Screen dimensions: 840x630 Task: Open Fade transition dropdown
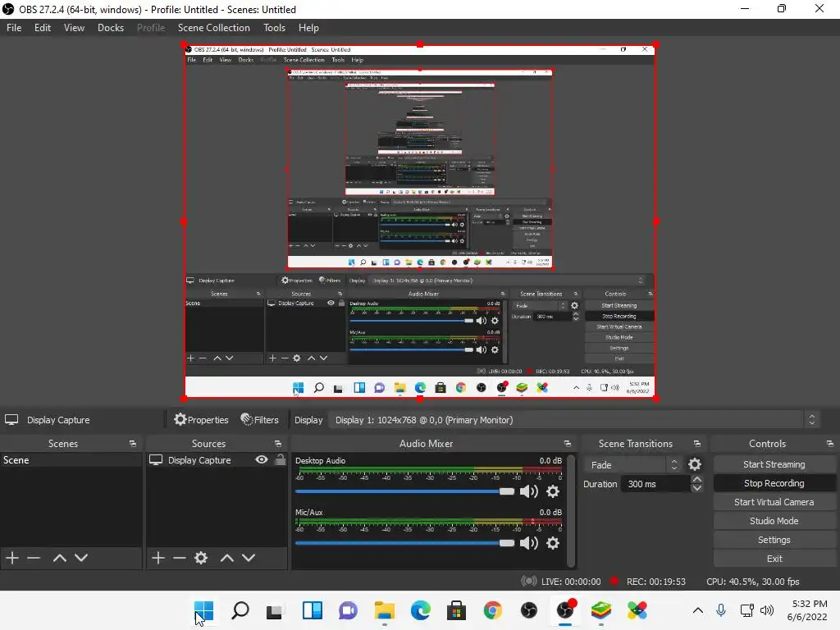tap(632, 465)
